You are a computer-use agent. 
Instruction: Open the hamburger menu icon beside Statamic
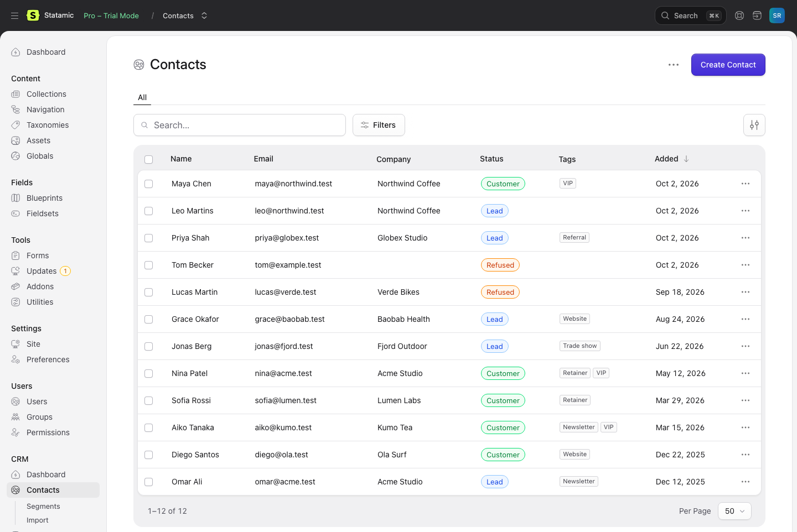[15, 15]
